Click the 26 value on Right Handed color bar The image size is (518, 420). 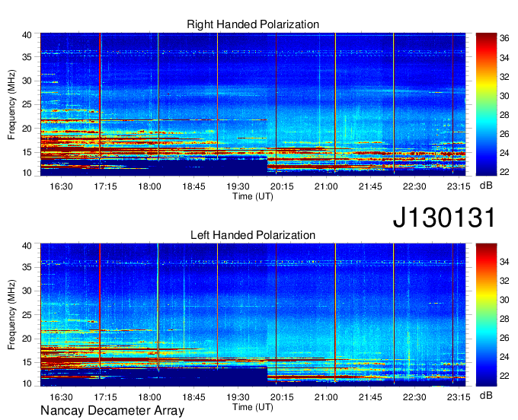[x=504, y=134]
